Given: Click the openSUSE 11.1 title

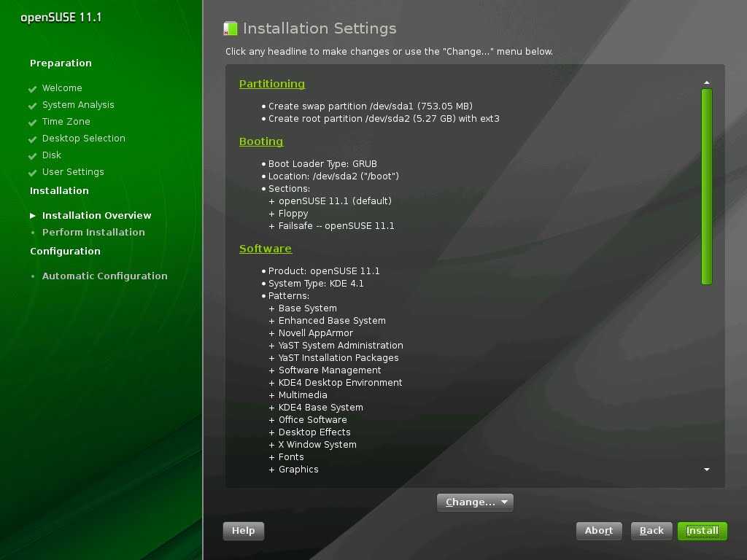Looking at the screenshot, I should click(61, 17).
